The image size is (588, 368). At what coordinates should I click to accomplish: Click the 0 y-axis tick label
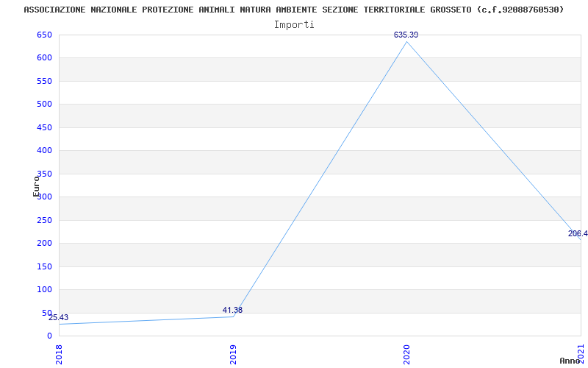point(49,336)
